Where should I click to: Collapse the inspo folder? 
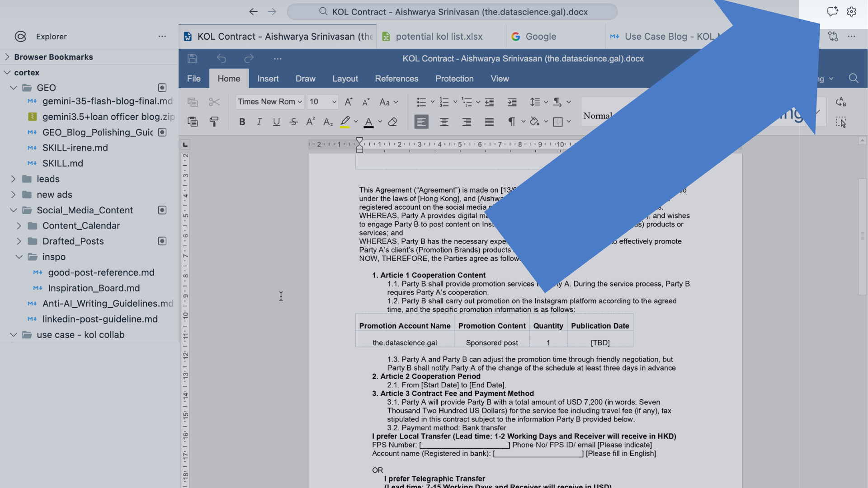pos(19,257)
